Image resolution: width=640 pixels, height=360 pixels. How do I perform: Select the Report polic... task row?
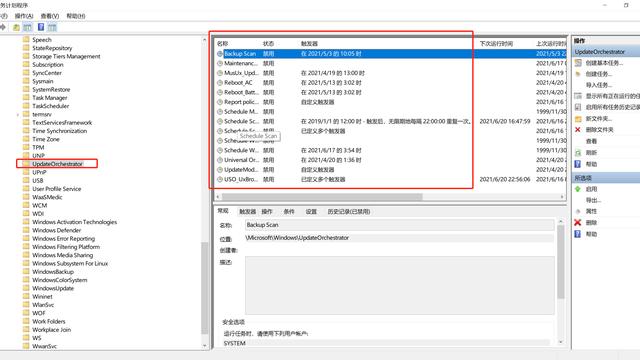391,102
